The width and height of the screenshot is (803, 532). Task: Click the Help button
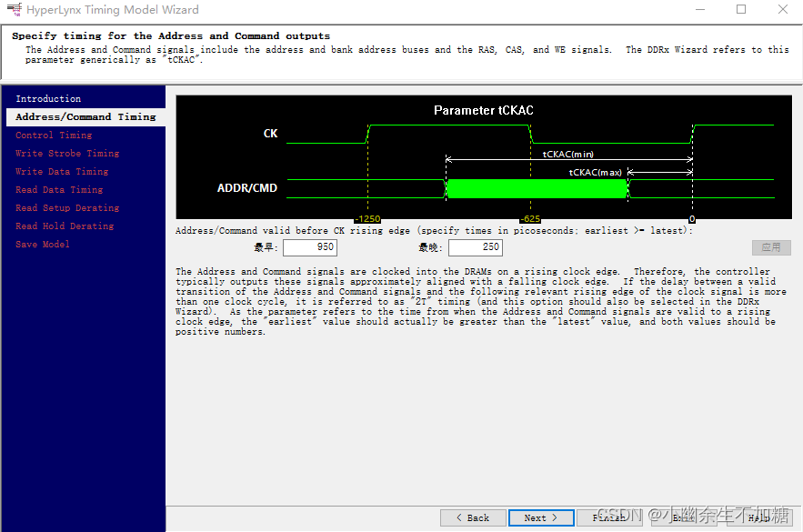pyautogui.click(x=760, y=517)
